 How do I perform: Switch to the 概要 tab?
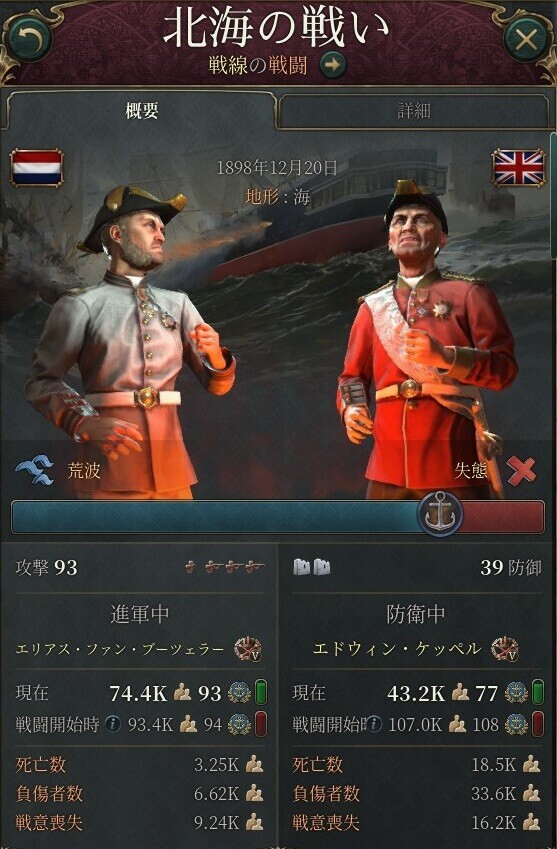[142, 111]
